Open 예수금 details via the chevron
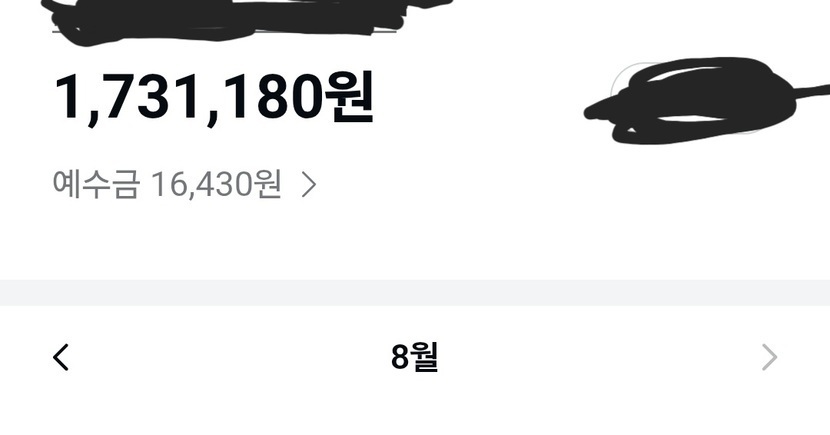The height and width of the screenshot is (435, 830). tap(309, 185)
